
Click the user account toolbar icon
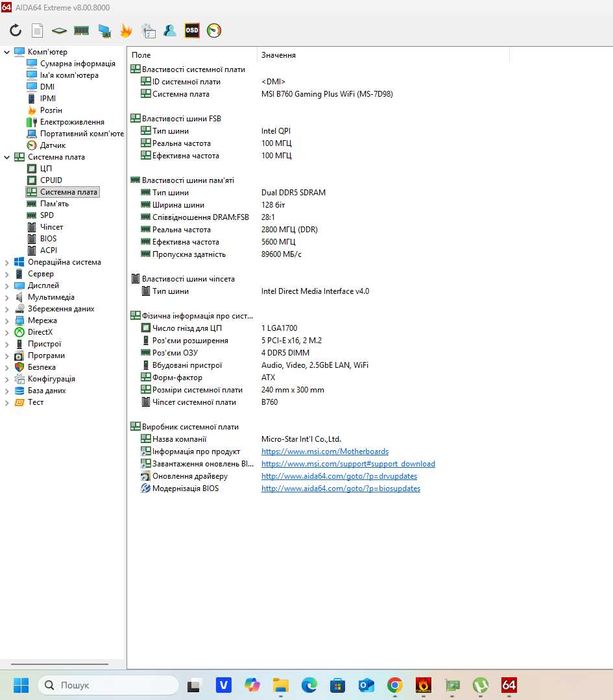tap(170, 31)
